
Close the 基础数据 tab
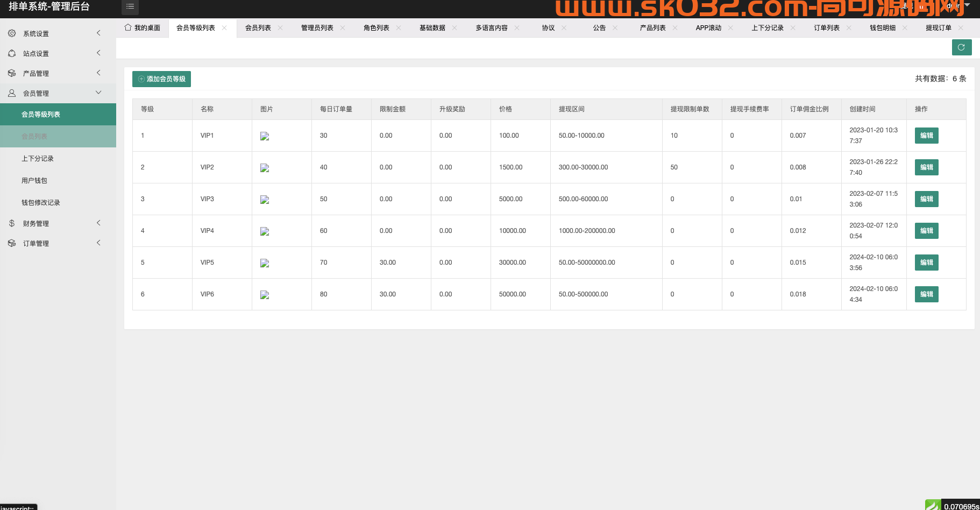coord(455,28)
